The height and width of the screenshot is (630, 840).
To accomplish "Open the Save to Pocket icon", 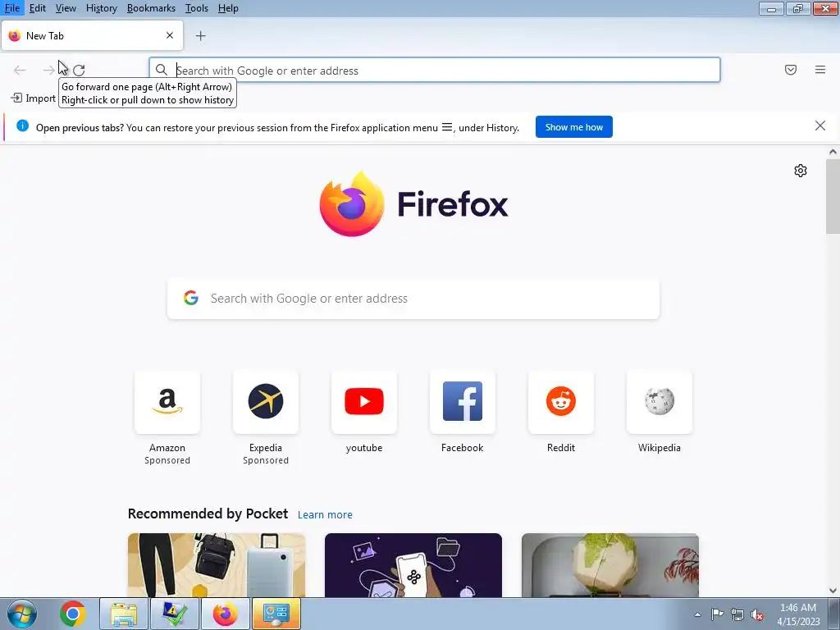I will tap(791, 70).
